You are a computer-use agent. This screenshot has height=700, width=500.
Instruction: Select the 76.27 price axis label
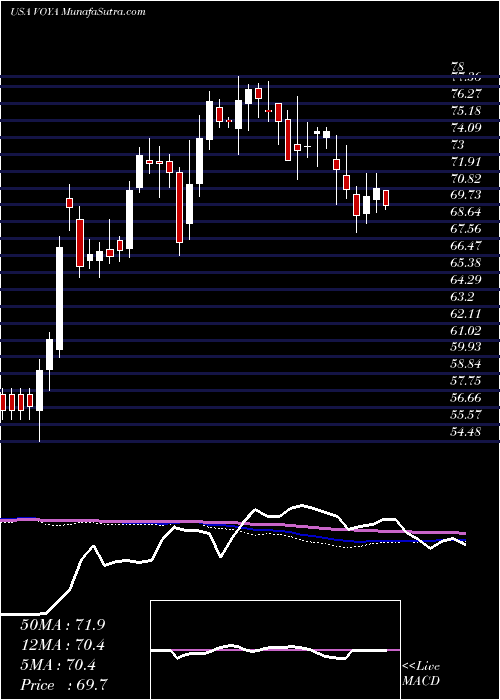pos(466,94)
